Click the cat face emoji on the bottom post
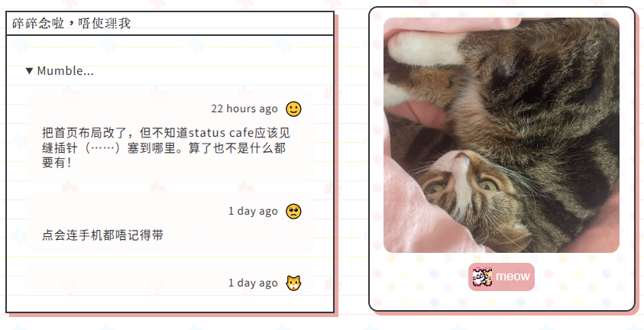 point(293,283)
